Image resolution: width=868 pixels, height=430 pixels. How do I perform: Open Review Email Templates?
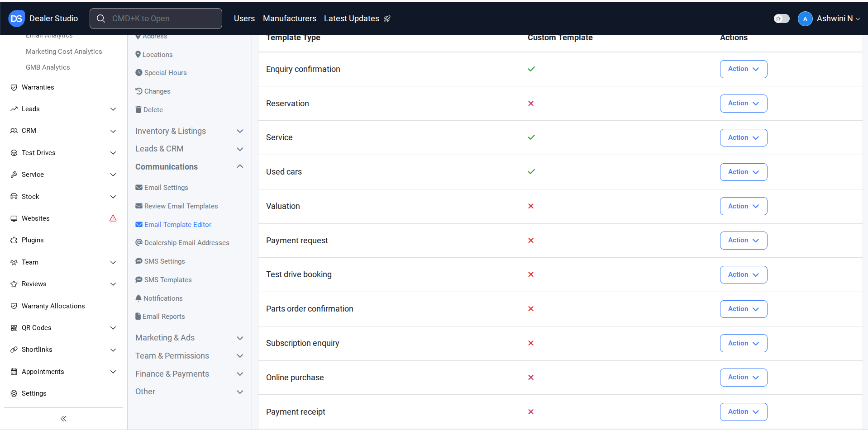pos(176,206)
